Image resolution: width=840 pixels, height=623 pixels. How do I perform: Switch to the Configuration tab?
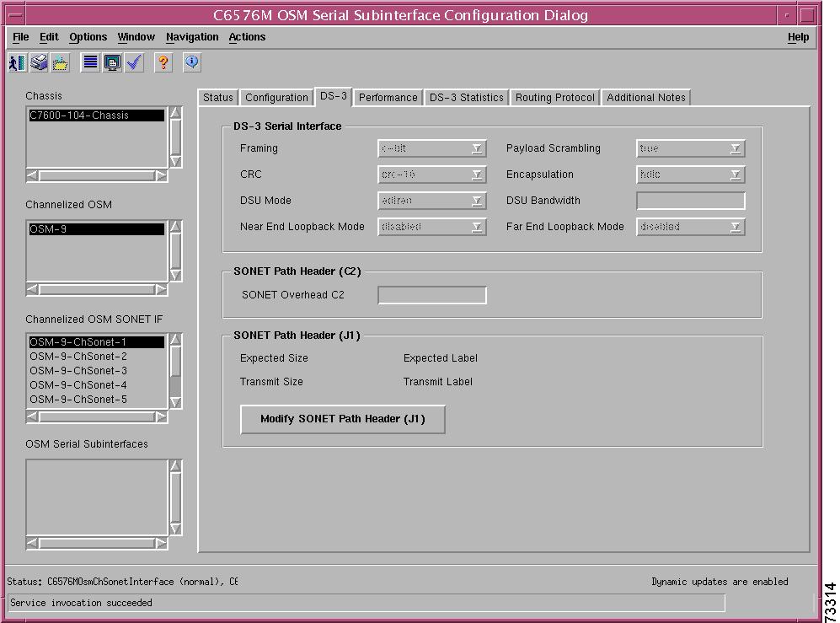(x=276, y=98)
